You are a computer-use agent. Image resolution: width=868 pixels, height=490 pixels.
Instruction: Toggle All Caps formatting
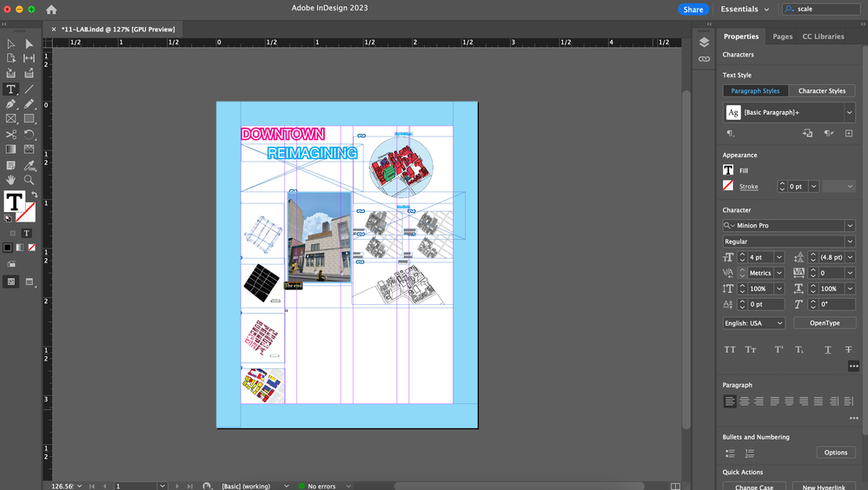coord(730,349)
